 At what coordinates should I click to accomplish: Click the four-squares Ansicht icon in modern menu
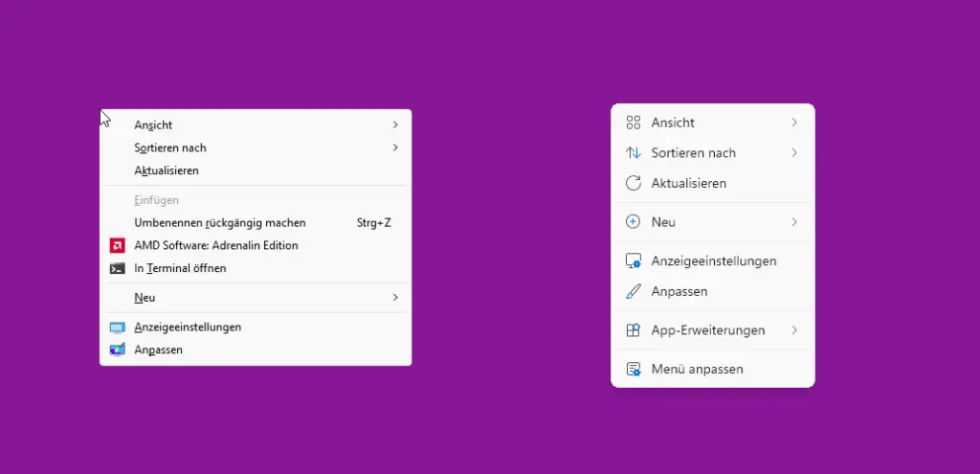pos(634,123)
